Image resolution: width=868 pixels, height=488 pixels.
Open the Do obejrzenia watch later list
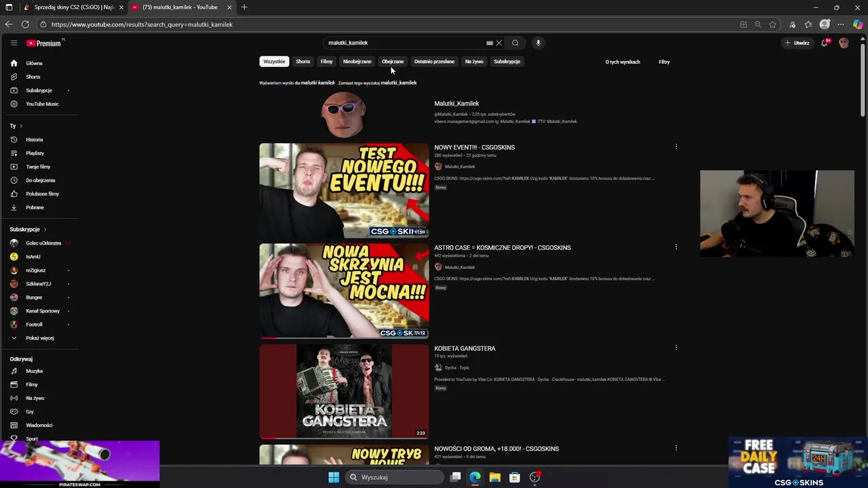click(x=40, y=180)
